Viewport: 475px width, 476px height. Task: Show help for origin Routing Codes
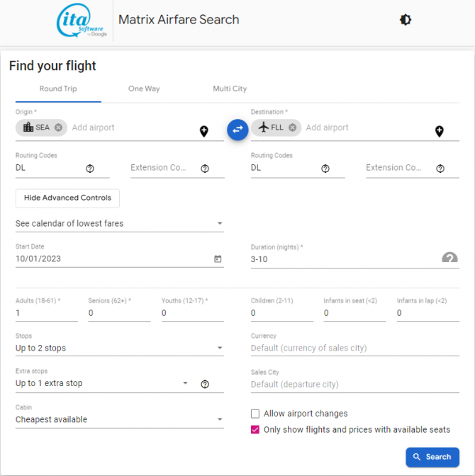[90, 169]
